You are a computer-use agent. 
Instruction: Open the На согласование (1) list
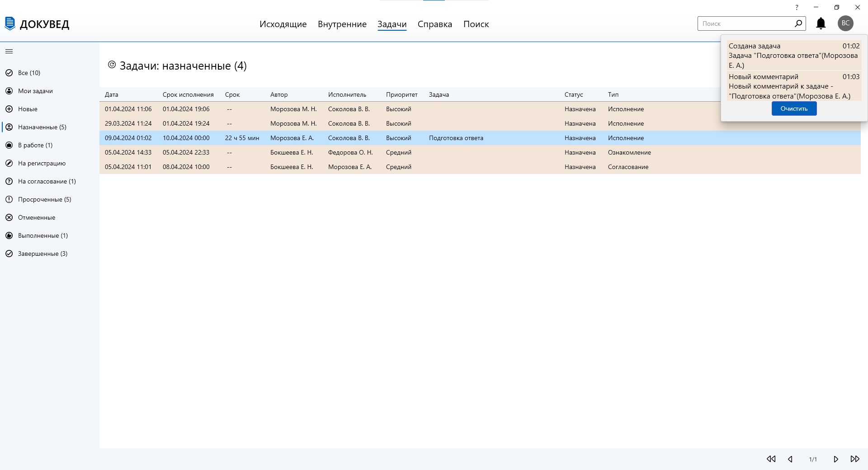coord(47,181)
